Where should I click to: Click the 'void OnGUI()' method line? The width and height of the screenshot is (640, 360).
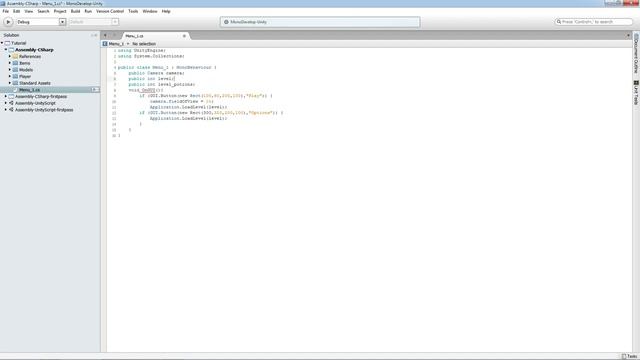click(x=146, y=90)
